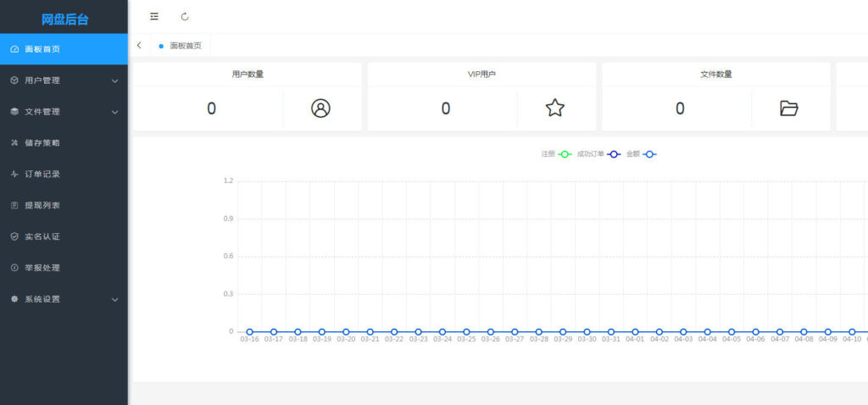Click the left arrow beside the tabs
Image resolution: width=868 pixels, height=405 pixels.
coord(139,46)
